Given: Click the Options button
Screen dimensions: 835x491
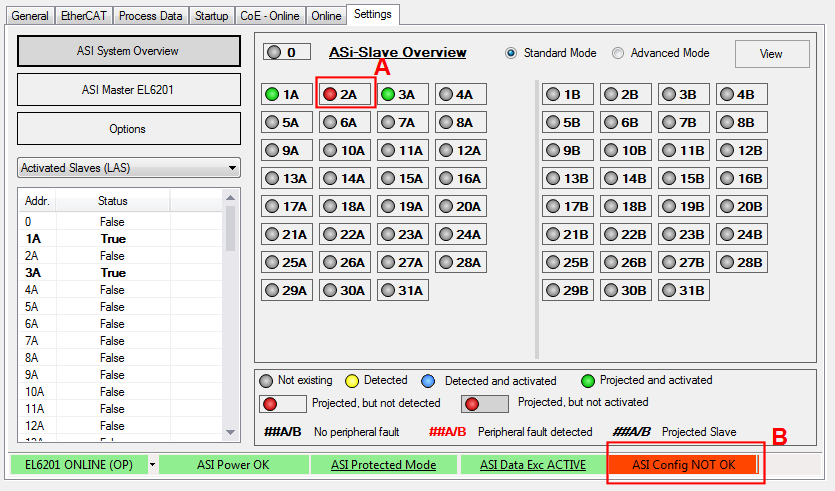Looking at the screenshot, I should pyautogui.click(x=128, y=129).
